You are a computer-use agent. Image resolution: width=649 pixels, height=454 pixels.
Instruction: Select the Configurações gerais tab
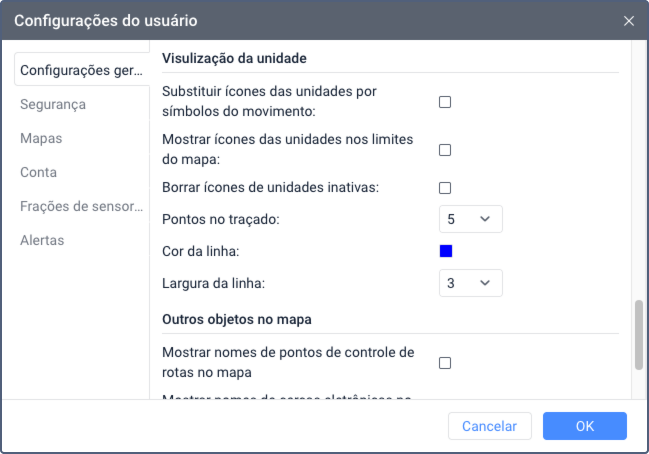coord(82,70)
